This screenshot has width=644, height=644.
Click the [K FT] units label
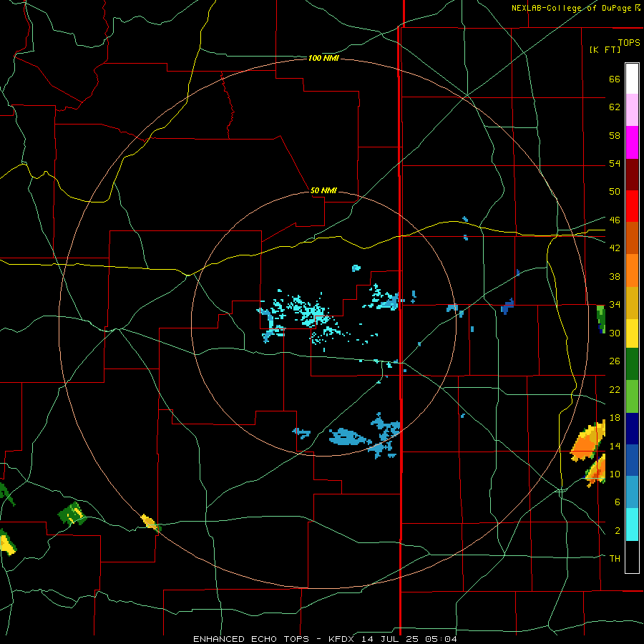pos(605,49)
